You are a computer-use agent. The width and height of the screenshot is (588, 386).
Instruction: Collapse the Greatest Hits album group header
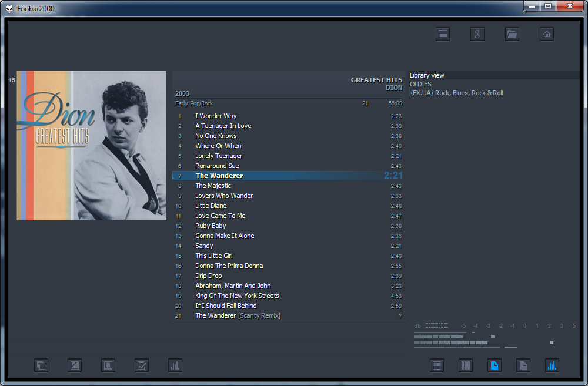click(x=288, y=84)
